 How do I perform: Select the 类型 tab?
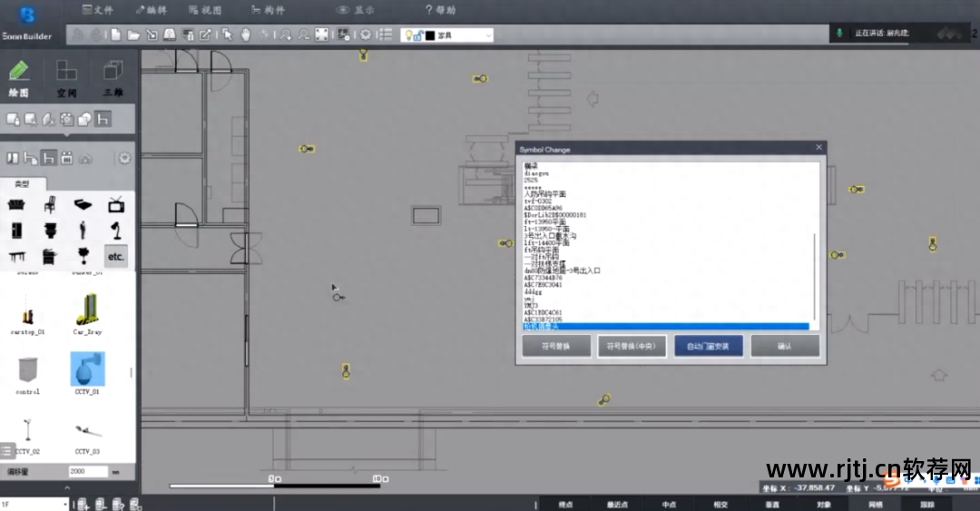click(x=22, y=184)
